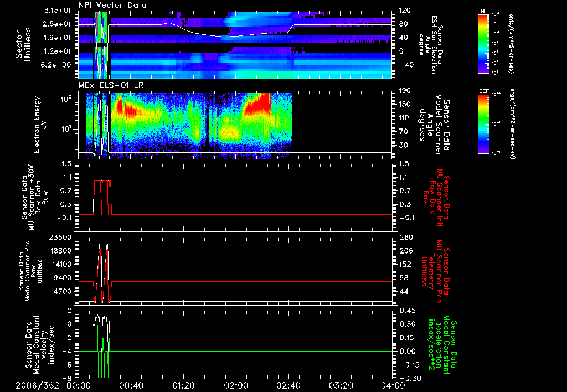Select the "NPI Vector Data" panel title

(112, 5)
